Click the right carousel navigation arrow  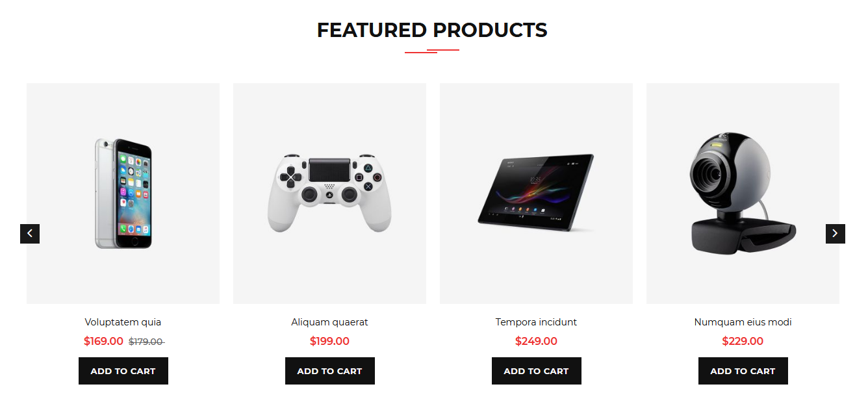tap(836, 233)
